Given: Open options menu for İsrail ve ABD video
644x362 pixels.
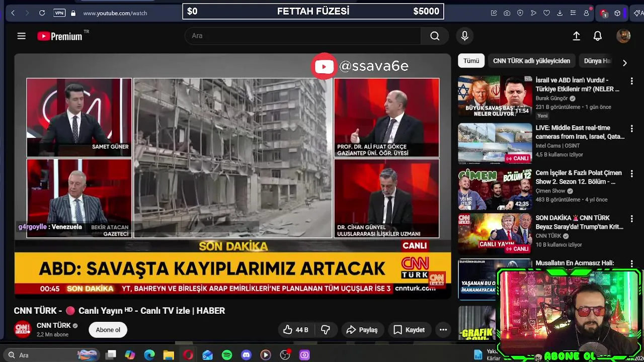Looking at the screenshot, I should tap(631, 81).
